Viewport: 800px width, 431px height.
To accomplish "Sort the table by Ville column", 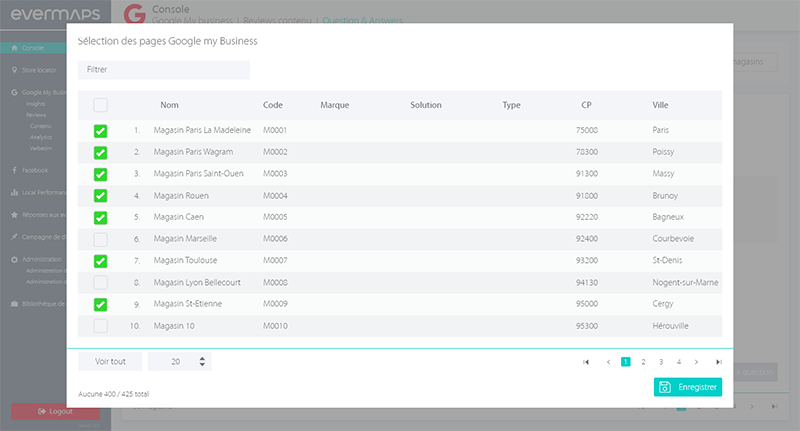I will (660, 105).
